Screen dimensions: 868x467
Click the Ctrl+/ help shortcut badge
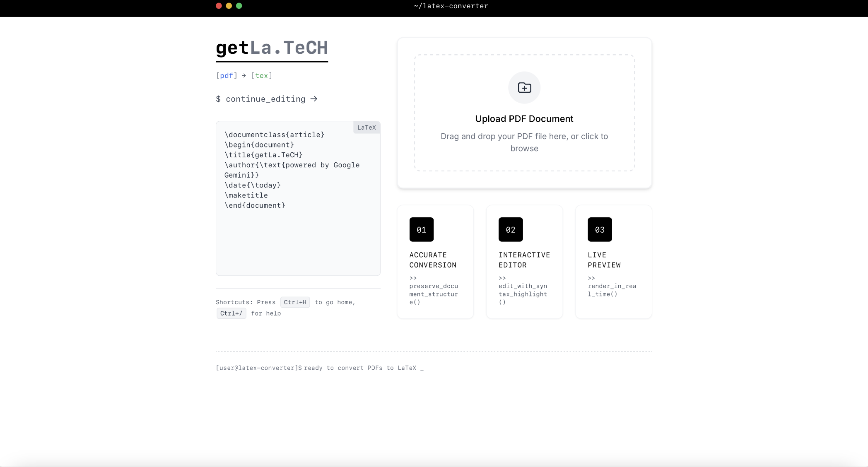[231, 313]
